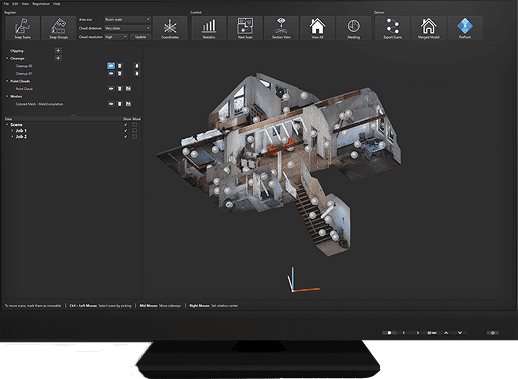Open the Edit menu
The width and height of the screenshot is (518, 379).
15,4
